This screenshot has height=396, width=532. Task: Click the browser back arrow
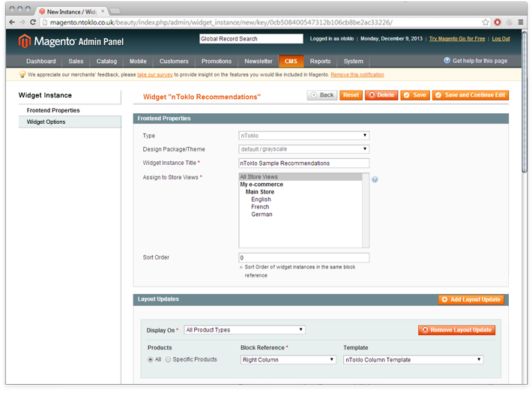12,22
